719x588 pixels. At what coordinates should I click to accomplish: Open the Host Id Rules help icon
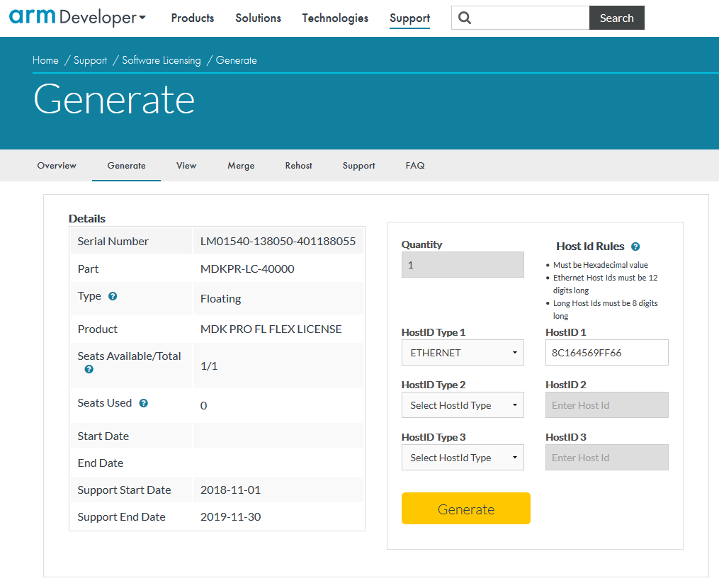[635, 247]
